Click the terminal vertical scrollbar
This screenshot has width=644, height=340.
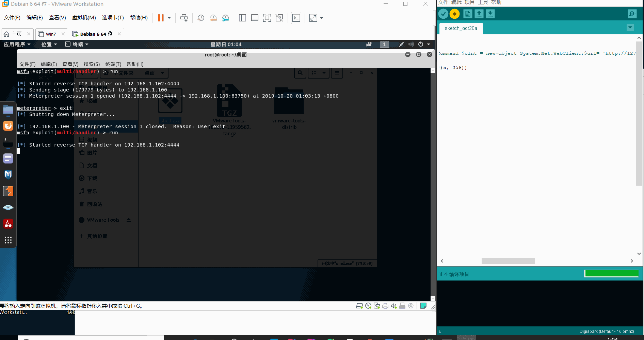click(433, 185)
